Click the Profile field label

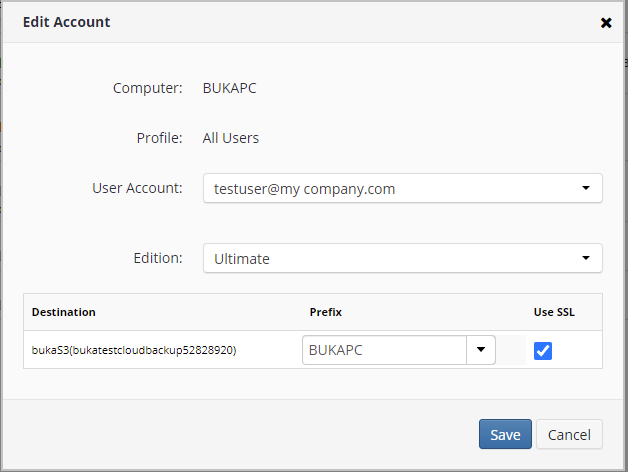pos(159,138)
